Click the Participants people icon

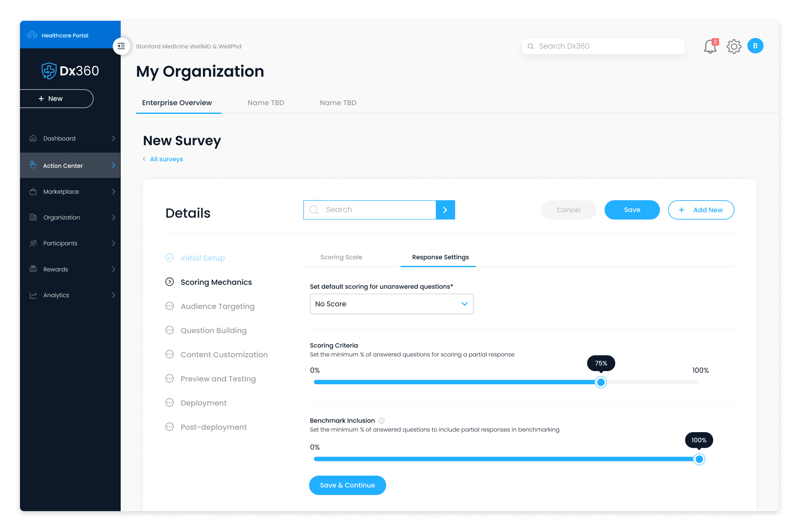coord(33,243)
